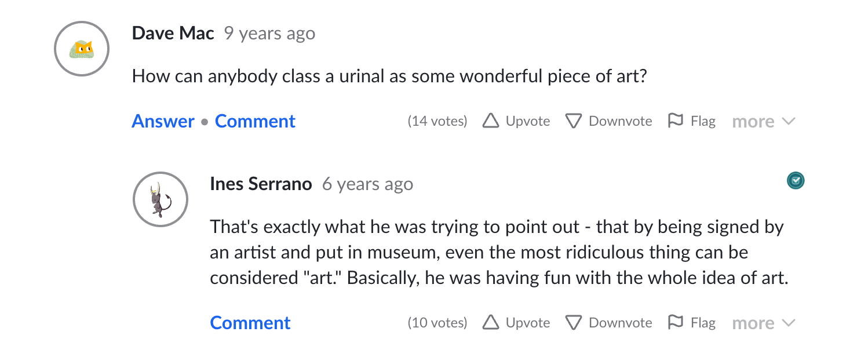Click the teal verified badge icon
Image resolution: width=868 pixels, height=357 pixels.
click(x=796, y=181)
